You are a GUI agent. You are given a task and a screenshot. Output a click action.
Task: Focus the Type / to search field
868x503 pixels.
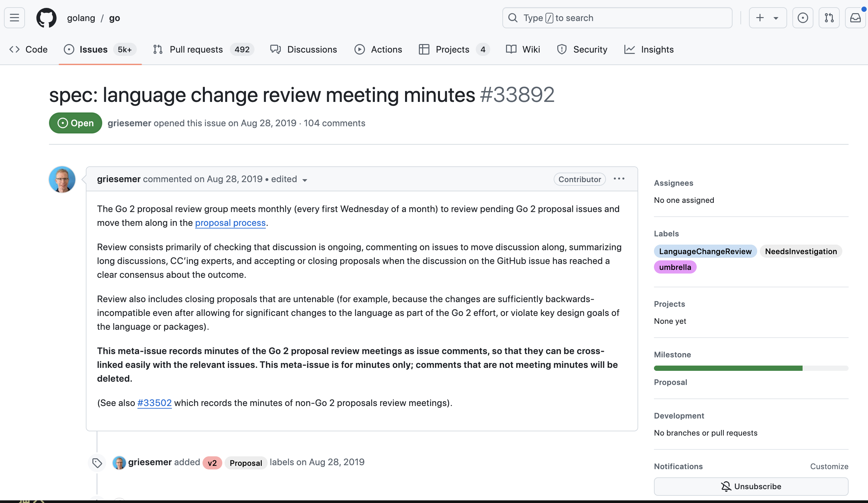[x=617, y=18]
